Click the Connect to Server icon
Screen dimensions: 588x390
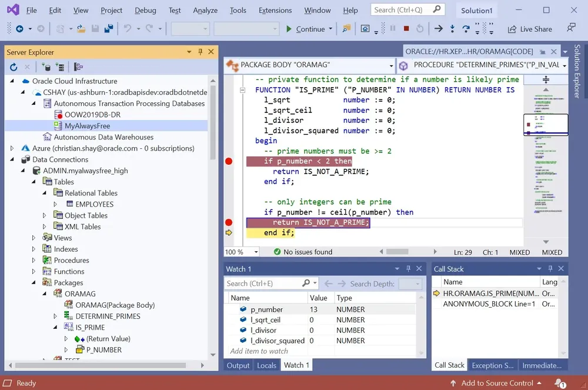click(x=60, y=67)
